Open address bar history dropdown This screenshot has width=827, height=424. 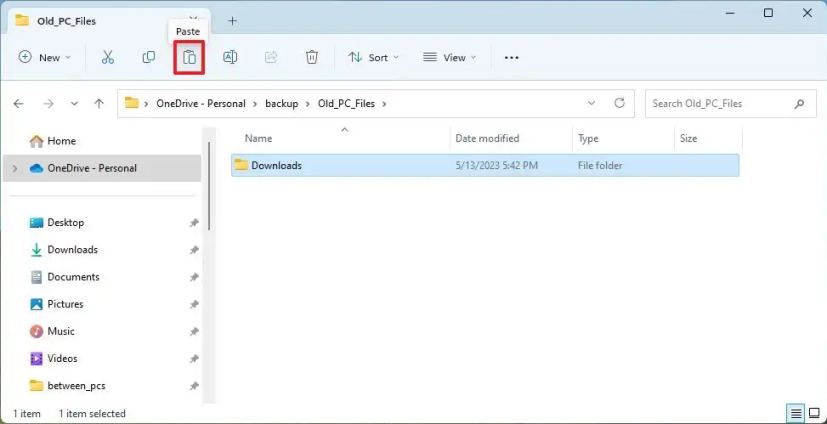592,103
